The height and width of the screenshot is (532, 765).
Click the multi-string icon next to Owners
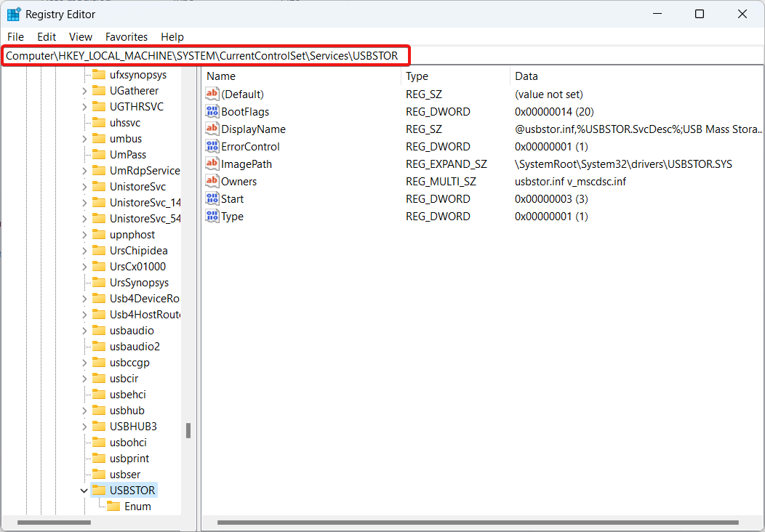tap(212, 181)
